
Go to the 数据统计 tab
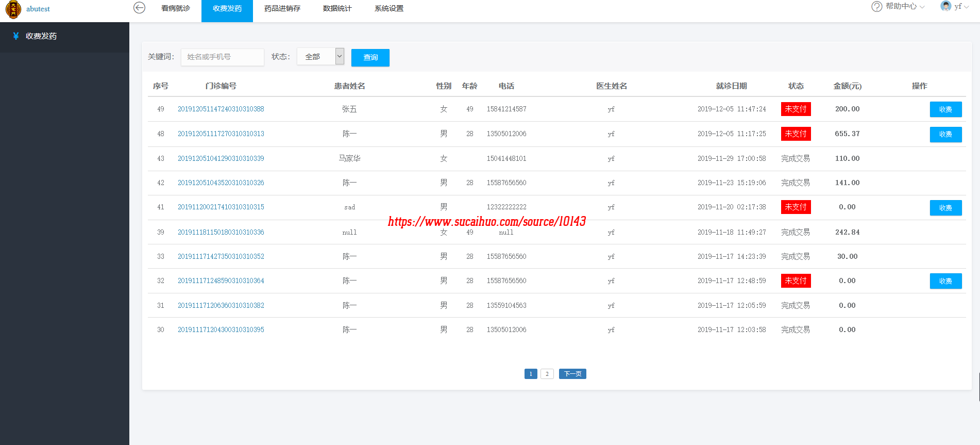337,9
